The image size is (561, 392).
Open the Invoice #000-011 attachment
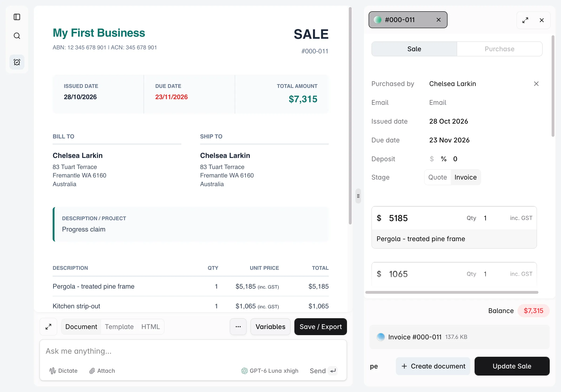pos(459,337)
